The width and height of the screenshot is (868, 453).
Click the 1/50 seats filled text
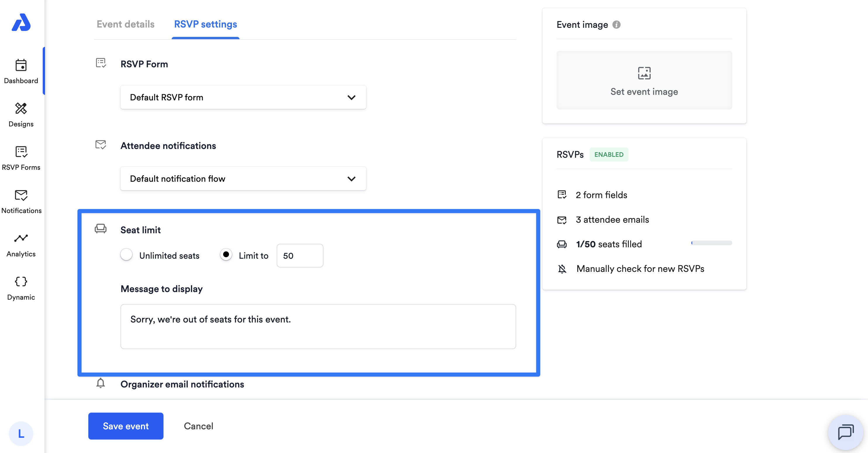point(609,244)
